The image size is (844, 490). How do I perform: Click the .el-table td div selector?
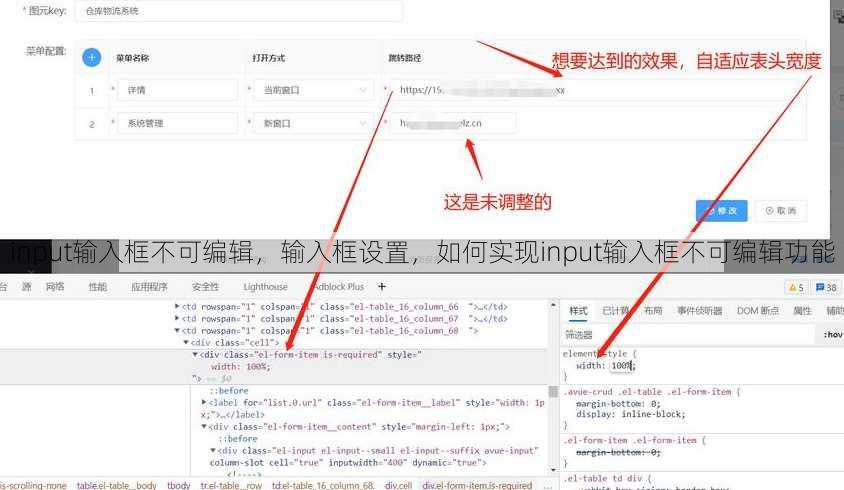pos(602,478)
